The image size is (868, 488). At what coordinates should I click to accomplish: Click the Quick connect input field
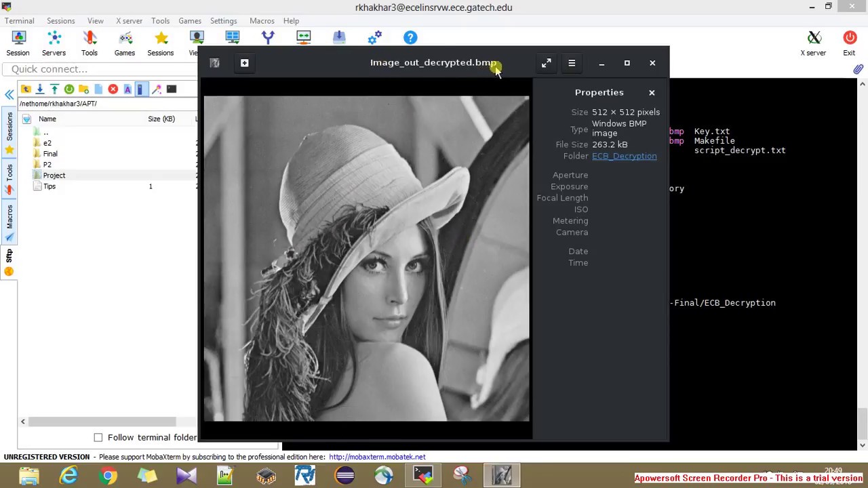[x=102, y=69]
